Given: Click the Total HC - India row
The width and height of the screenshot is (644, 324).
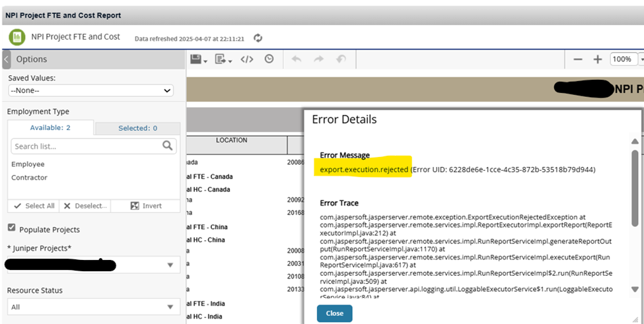Looking at the screenshot, I should (204, 316).
